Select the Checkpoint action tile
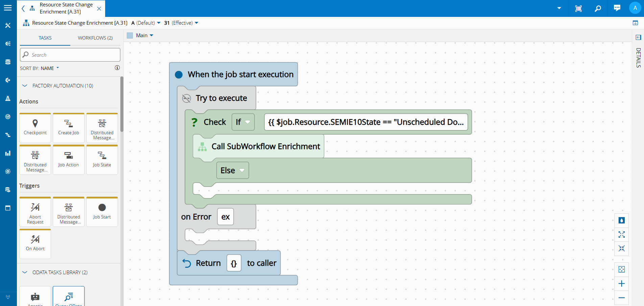Viewport: 644px width, 306px height. click(x=35, y=128)
